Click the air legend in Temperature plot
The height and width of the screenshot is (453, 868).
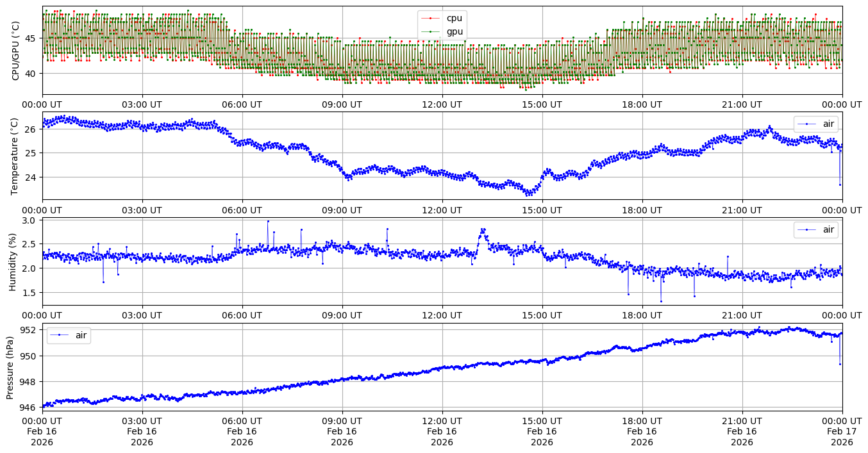pyautogui.click(x=815, y=124)
